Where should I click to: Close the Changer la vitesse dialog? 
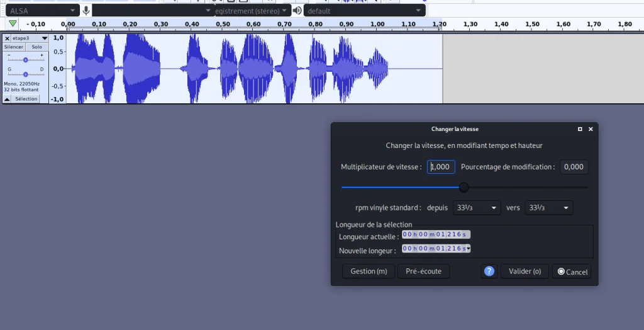[x=591, y=129]
